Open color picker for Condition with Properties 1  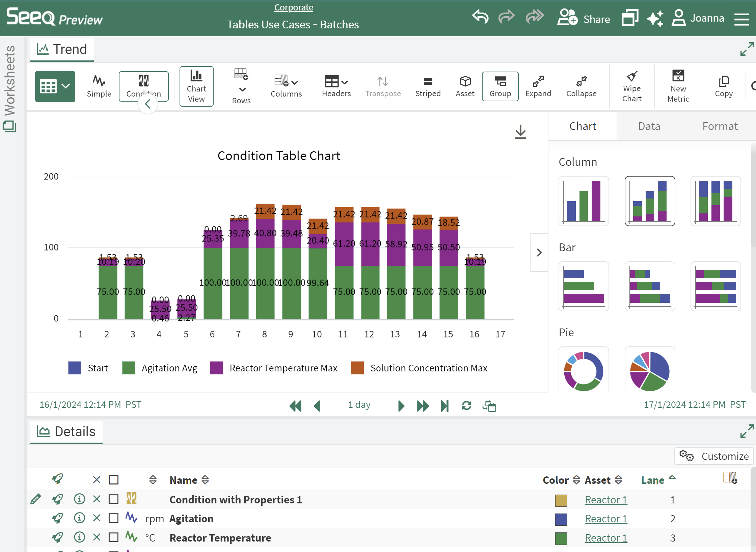[561, 500]
